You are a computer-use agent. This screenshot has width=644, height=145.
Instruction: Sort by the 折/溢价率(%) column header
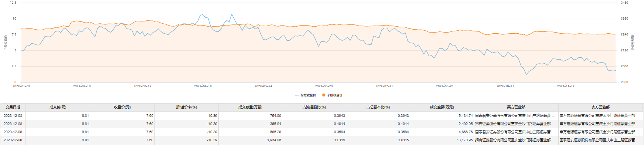[x=187, y=107]
